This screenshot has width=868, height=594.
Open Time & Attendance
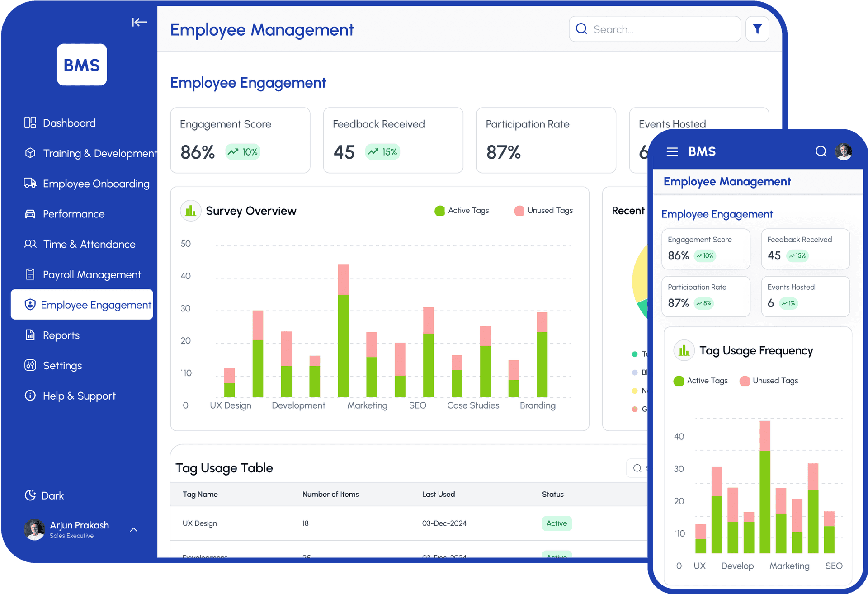click(x=89, y=244)
